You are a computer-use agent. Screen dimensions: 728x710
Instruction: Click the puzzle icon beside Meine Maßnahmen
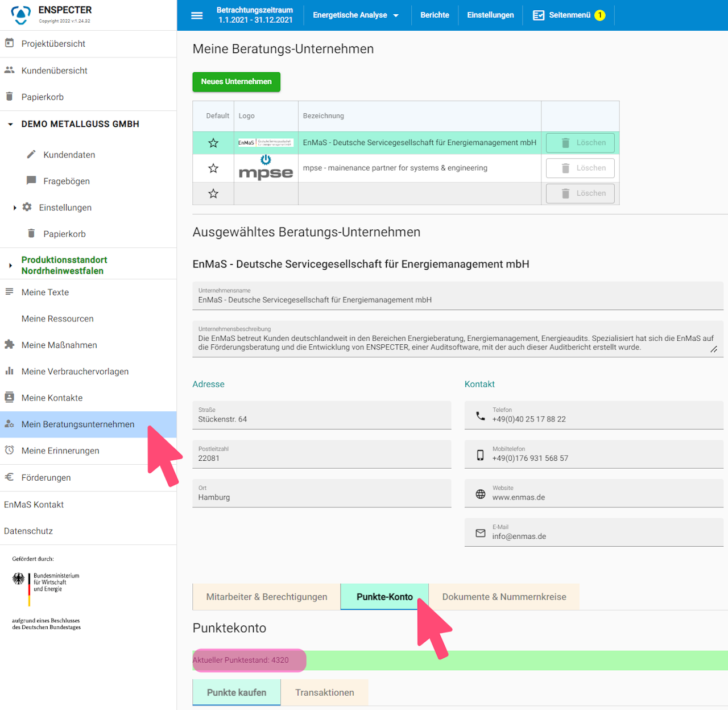pos(9,345)
